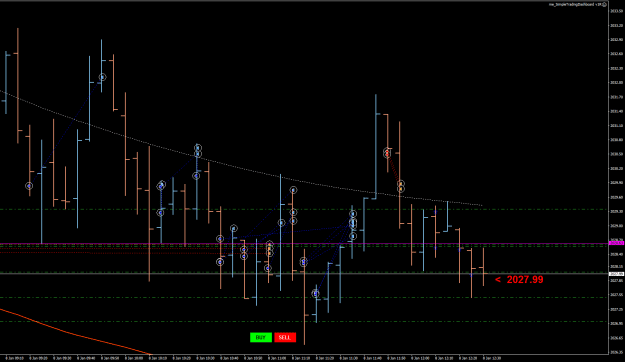This screenshot has width=625, height=362.
Task: Select the trade marker on tall 09:50 blue candle
Action: (102, 77)
